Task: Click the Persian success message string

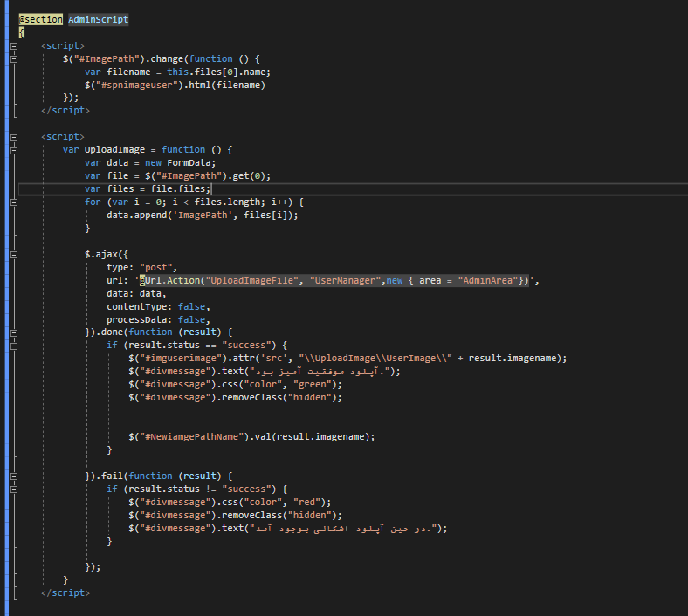Action: click(319, 372)
